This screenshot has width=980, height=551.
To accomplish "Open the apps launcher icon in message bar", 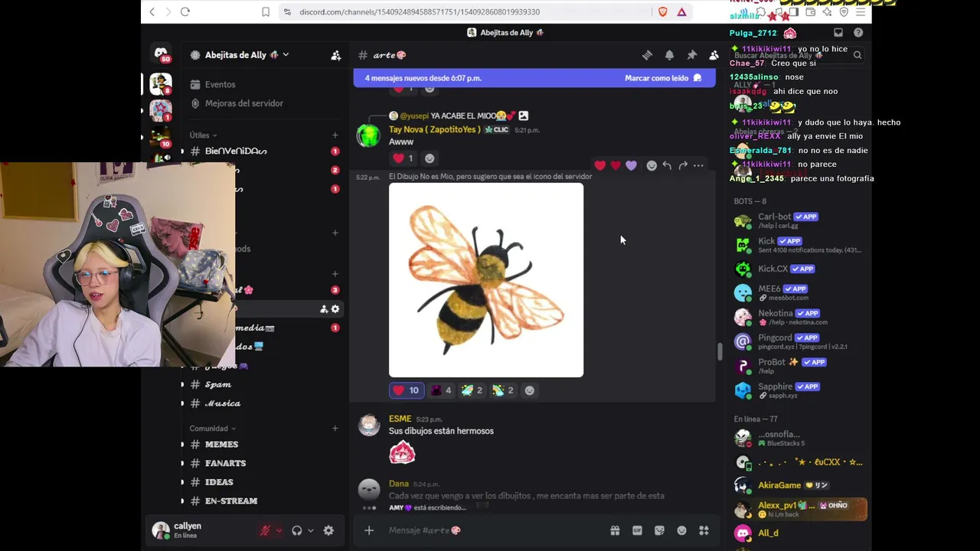I will 704,530.
